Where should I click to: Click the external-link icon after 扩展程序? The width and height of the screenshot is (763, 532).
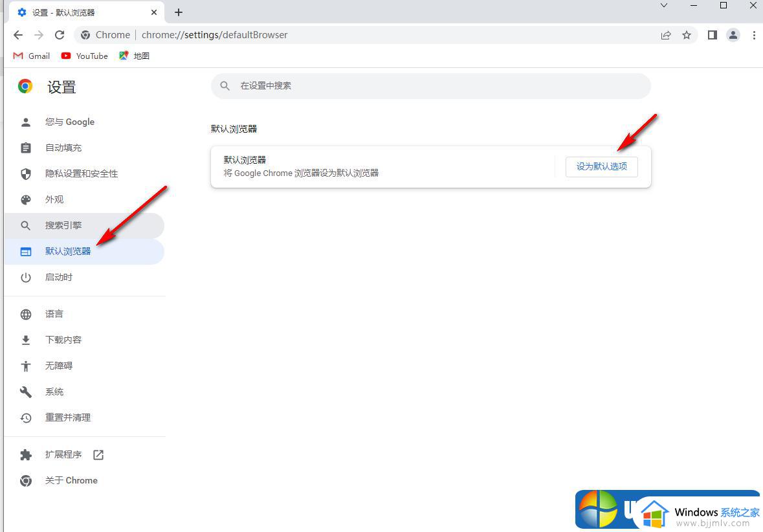coord(98,454)
